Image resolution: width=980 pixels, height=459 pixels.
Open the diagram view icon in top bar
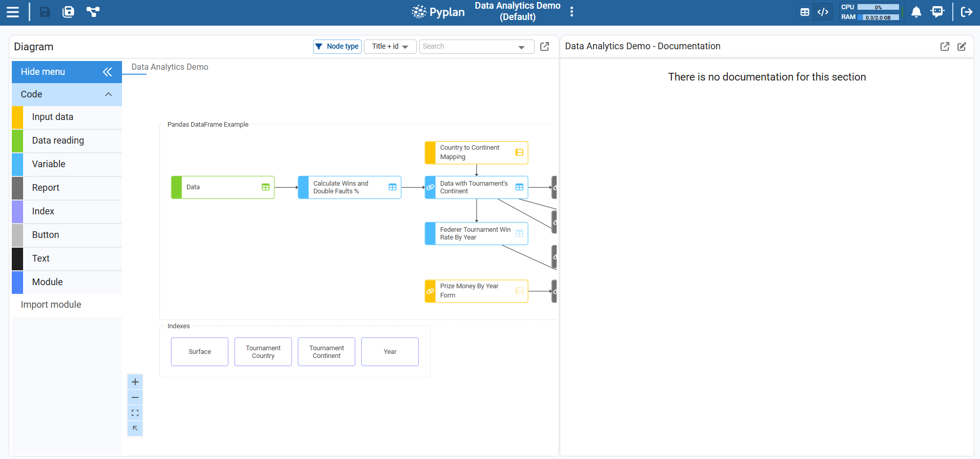(x=93, y=12)
